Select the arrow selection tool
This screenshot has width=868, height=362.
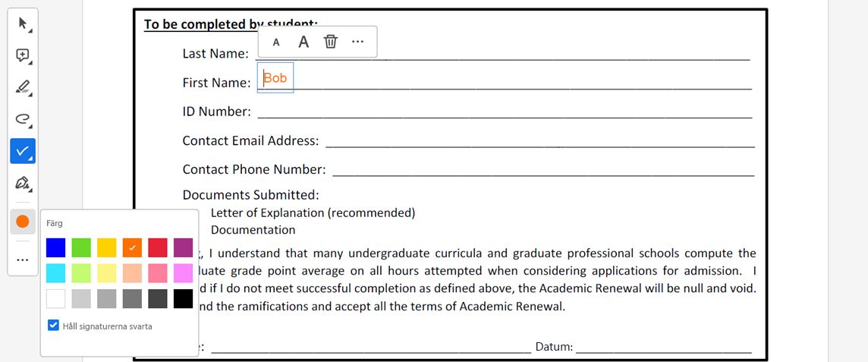click(23, 24)
